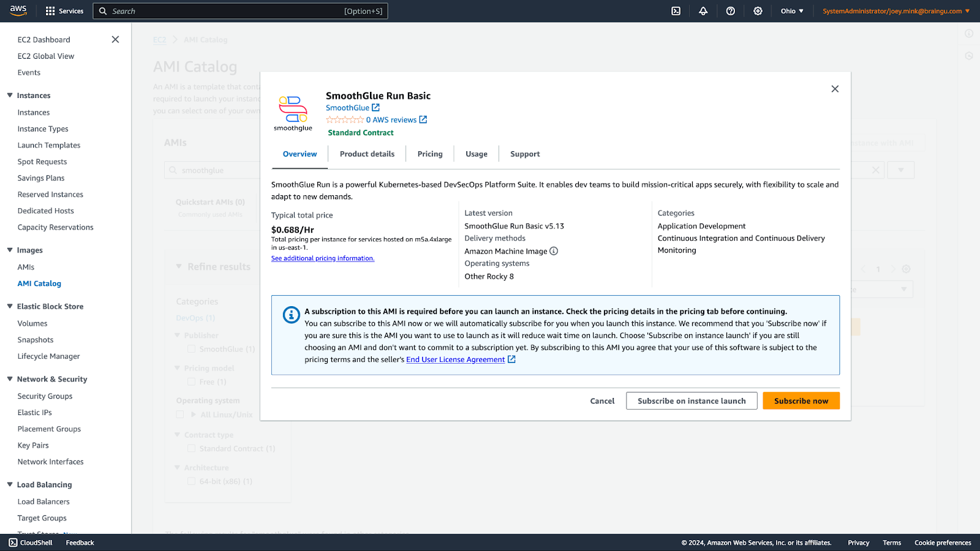The height and width of the screenshot is (551, 980).
Task: Open Security Groups page
Action: click(x=45, y=397)
